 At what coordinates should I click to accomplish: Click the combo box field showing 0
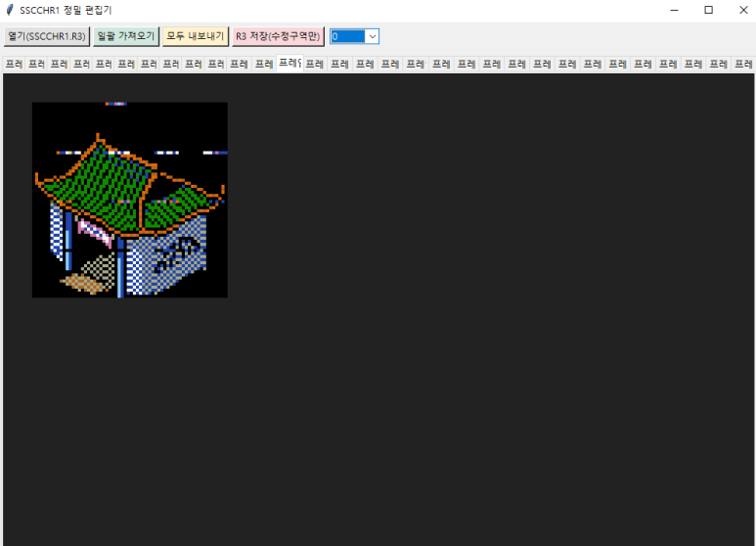point(347,36)
